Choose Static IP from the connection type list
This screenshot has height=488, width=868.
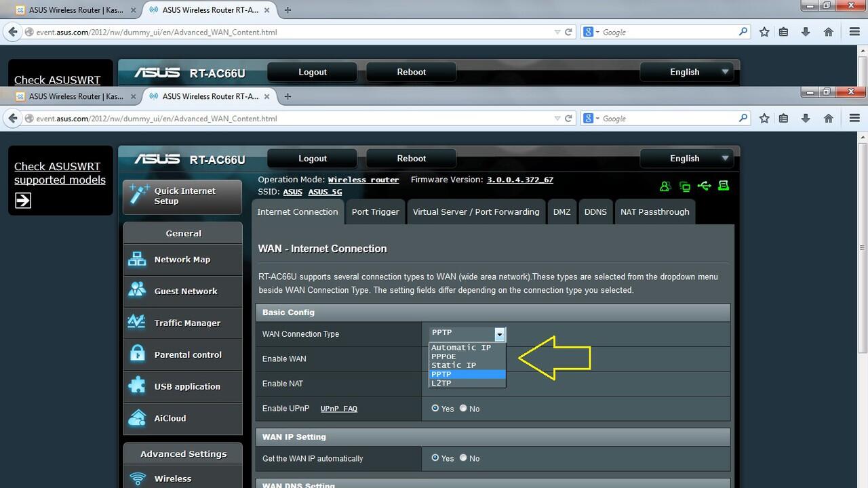point(454,365)
